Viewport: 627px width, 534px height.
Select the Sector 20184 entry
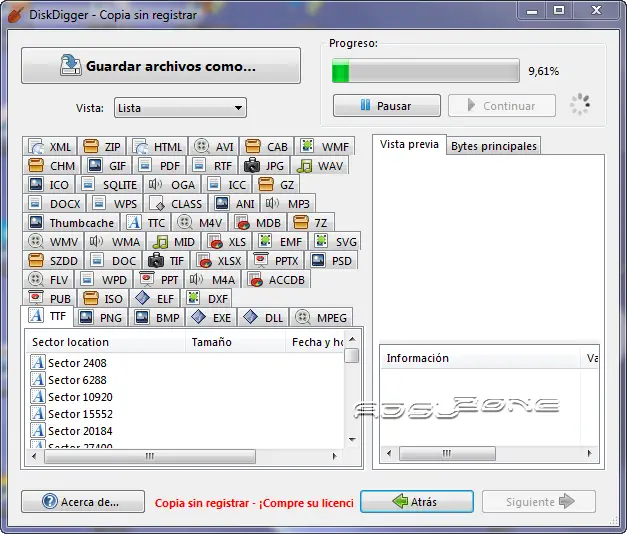[72, 431]
